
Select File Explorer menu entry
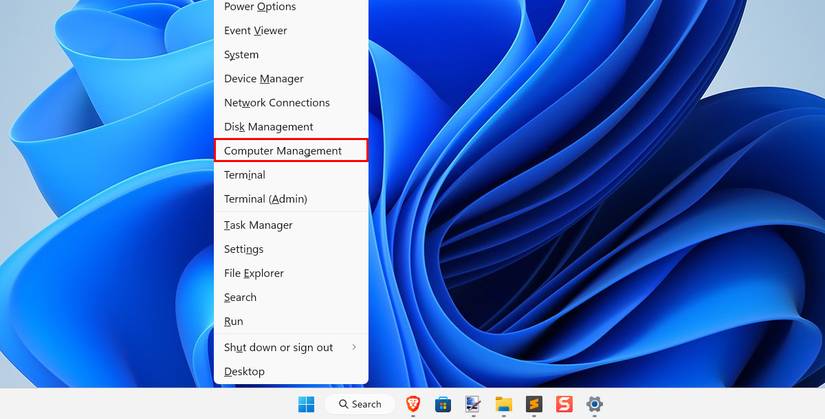coord(291,273)
